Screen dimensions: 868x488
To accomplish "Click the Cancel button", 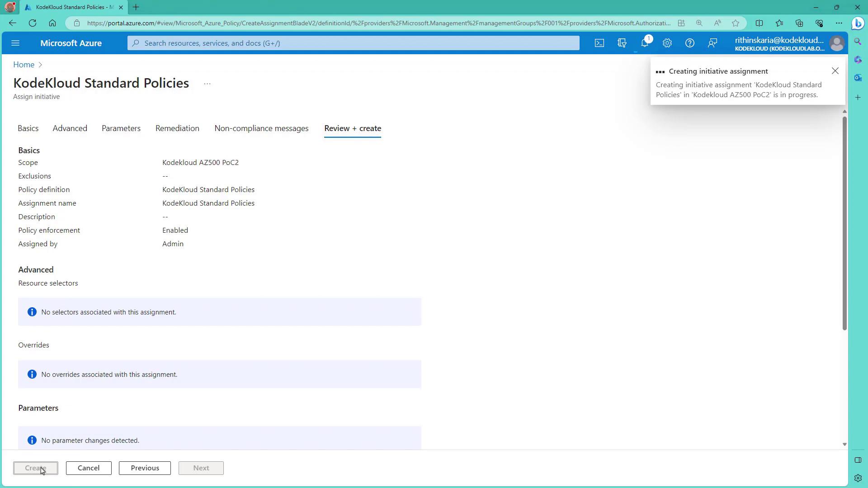I will 89,468.
